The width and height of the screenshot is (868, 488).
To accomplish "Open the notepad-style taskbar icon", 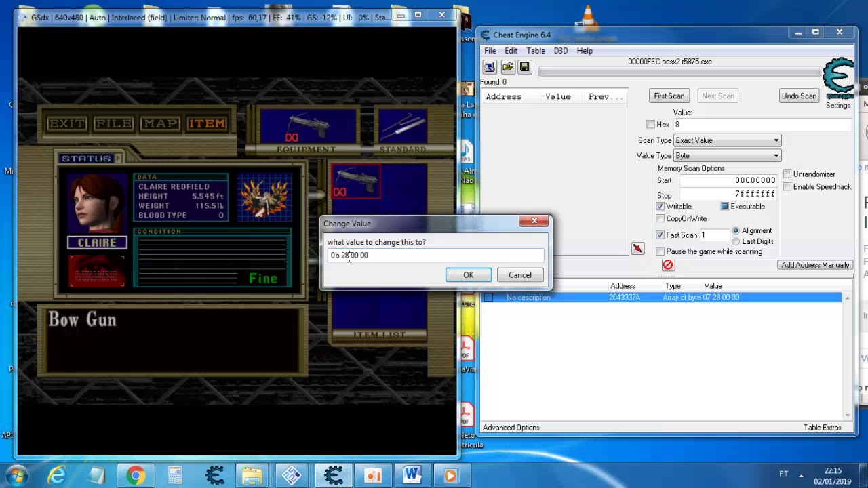I will tap(96, 476).
